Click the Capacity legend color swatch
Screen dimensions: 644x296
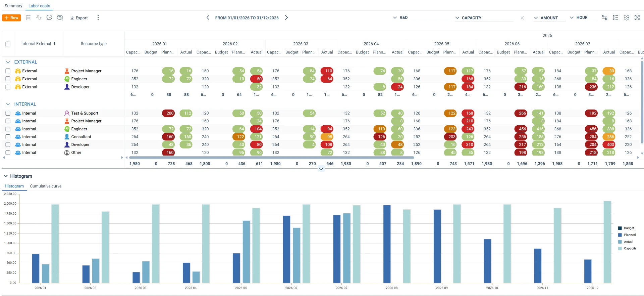(x=620, y=249)
